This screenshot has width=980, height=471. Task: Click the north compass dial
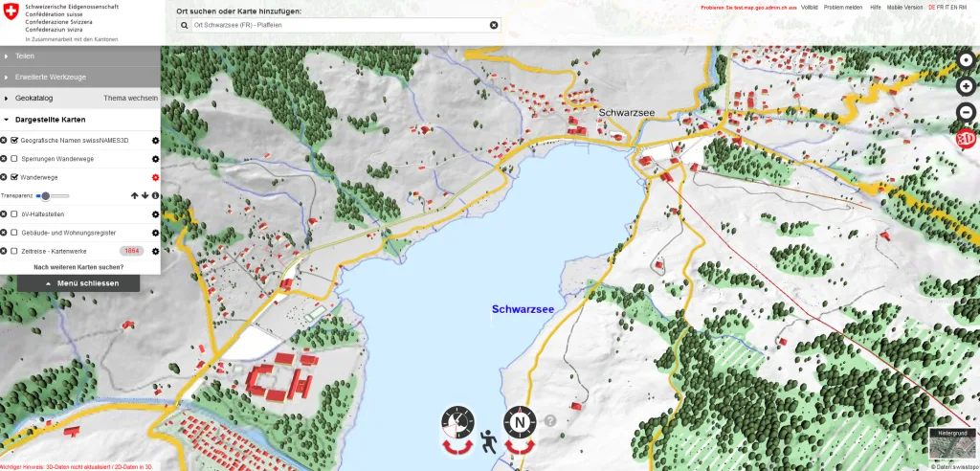(x=520, y=421)
